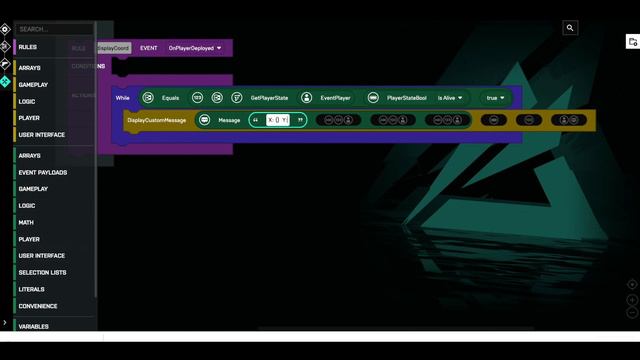Select the active teal rules editor diamond icon

[x=5, y=82]
